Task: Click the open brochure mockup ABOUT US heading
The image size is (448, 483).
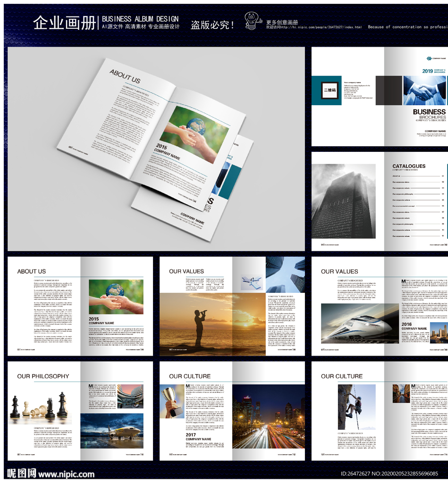Action: coord(125,76)
